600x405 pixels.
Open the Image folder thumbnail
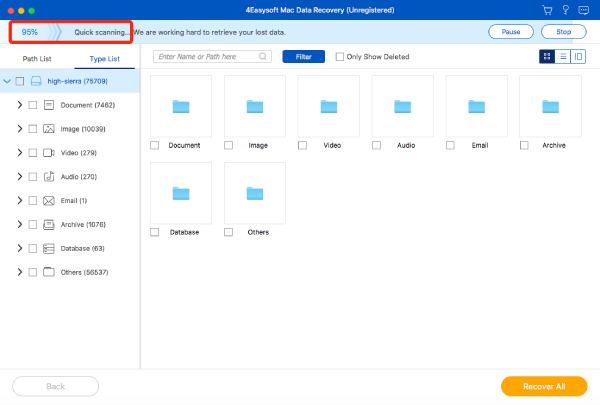click(255, 106)
